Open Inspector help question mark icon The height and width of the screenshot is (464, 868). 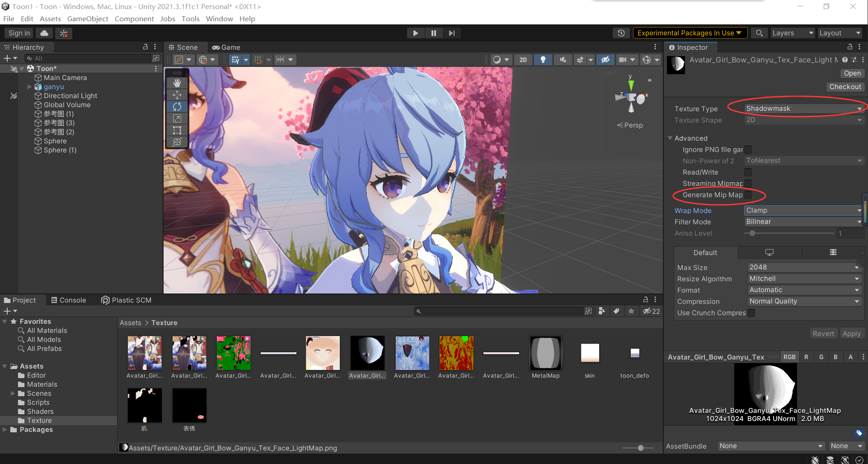tap(845, 60)
